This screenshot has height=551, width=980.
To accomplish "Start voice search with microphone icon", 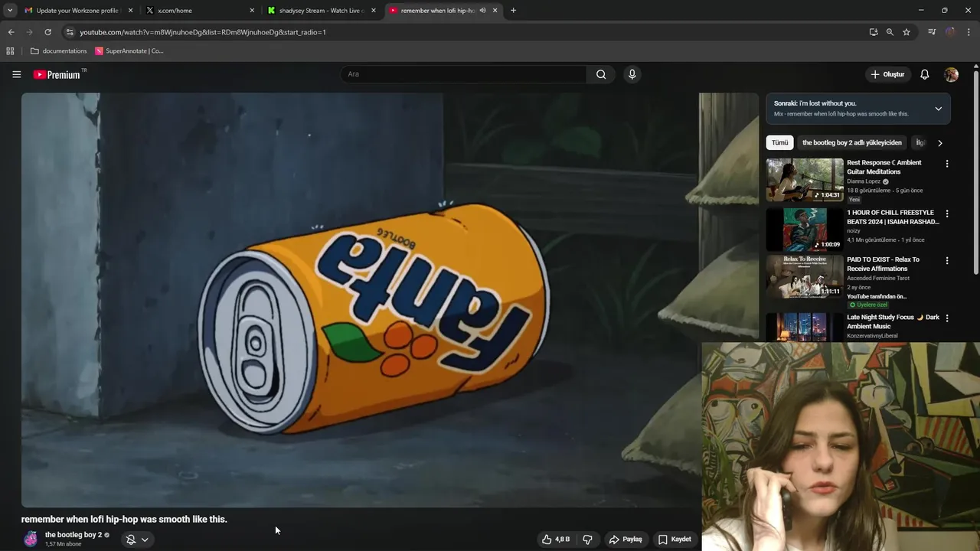I will pos(632,74).
